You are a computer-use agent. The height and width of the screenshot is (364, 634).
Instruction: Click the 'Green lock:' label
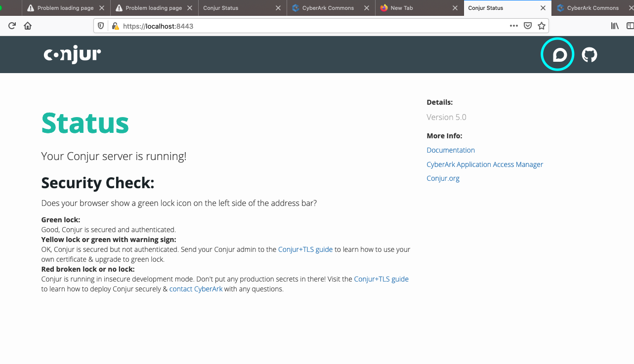click(60, 220)
